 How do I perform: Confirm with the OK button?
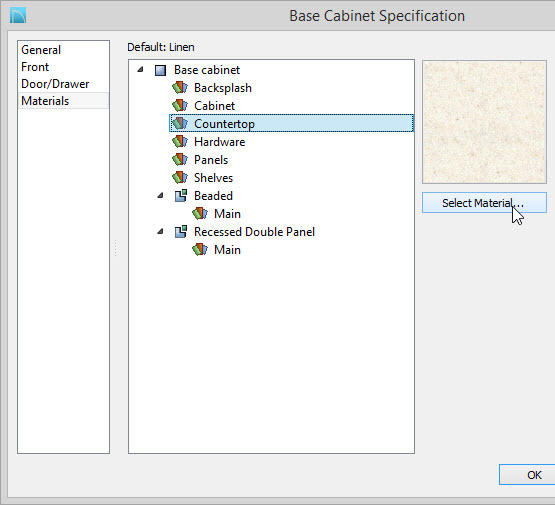tap(527, 475)
